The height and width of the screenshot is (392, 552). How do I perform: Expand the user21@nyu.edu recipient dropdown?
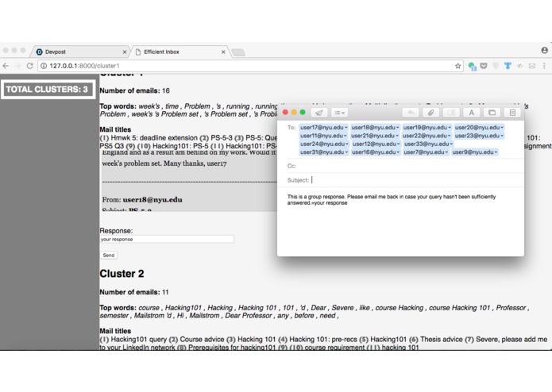[x=397, y=136]
